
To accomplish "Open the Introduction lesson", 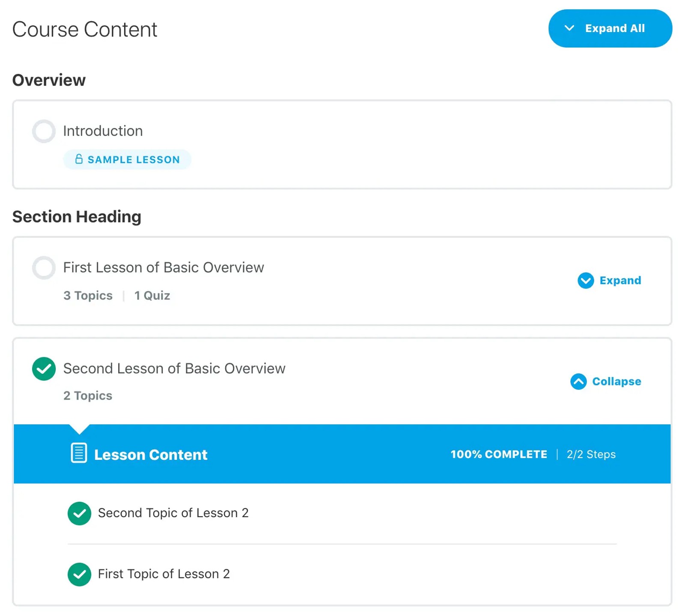I will point(103,131).
